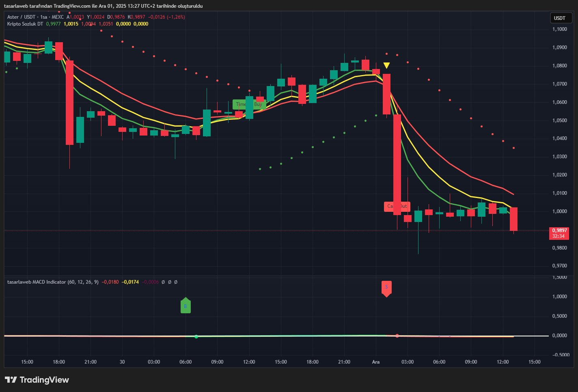Click the Aster / USDT symbol title
The width and height of the screenshot is (578, 392).
[22, 17]
